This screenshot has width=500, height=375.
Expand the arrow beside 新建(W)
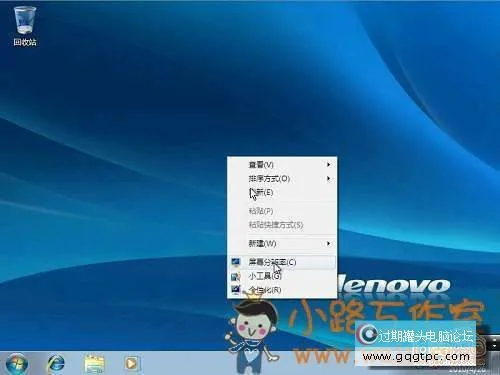[x=328, y=244]
